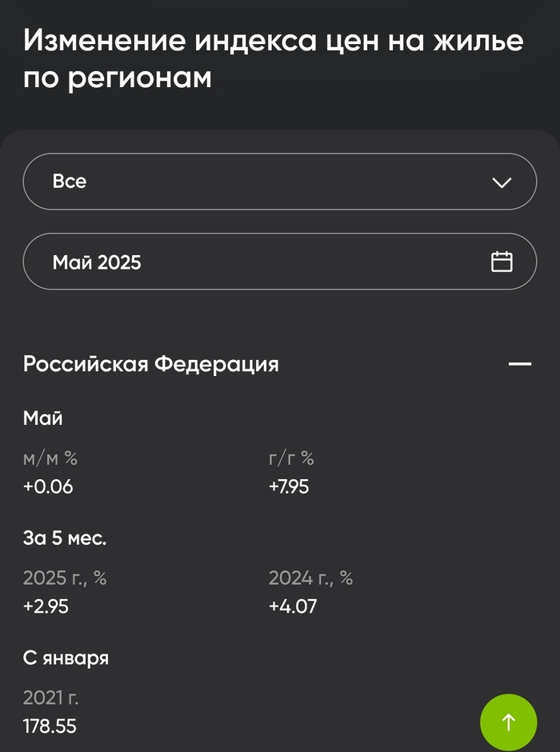Screen dimensions: 560x752
Task: Click the minus icon beside Российская Федерация
Action: pos(519,364)
